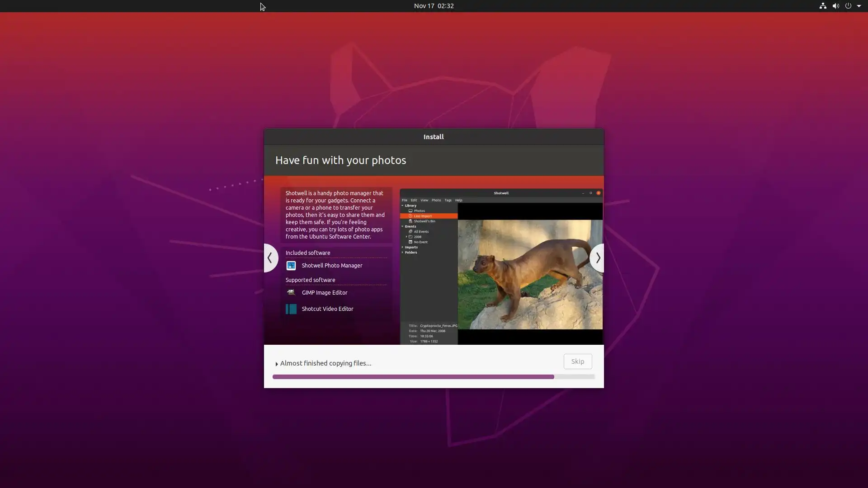Open the clock 'Nov 17 02:32' calendar menu
Screen dimensions: 868x488
pos(434,6)
